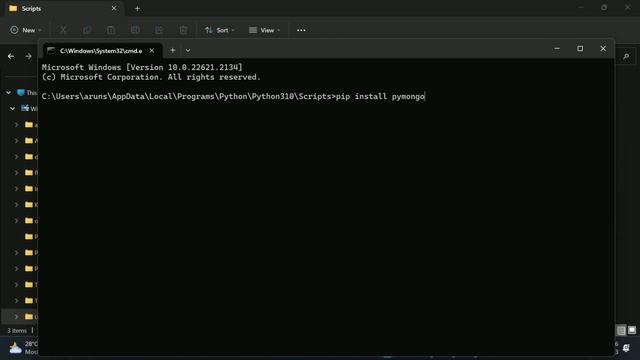Close the cmd.exe terminal tab
This screenshot has width=640, height=360.
(x=152, y=51)
